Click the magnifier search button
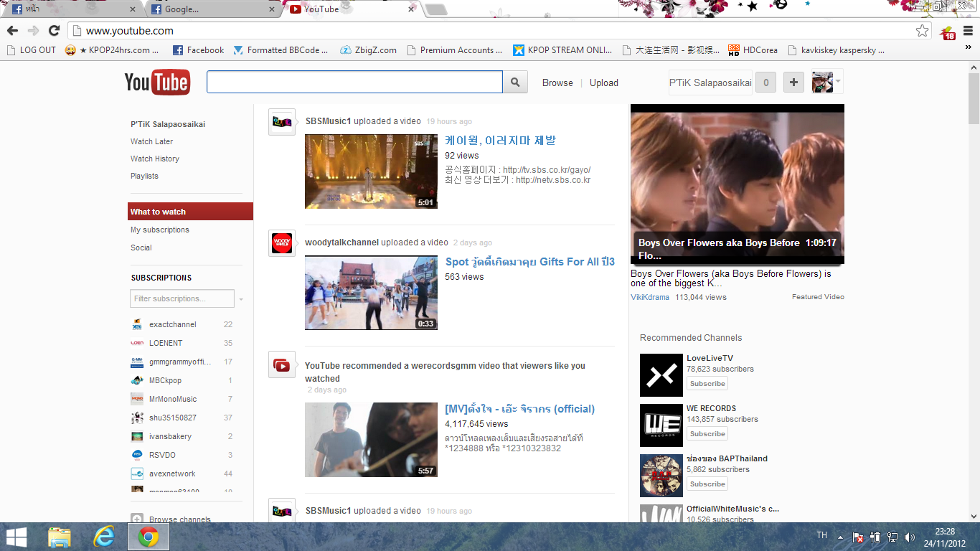The width and height of the screenshot is (980, 551). pyautogui.click(x=515, y=83)
